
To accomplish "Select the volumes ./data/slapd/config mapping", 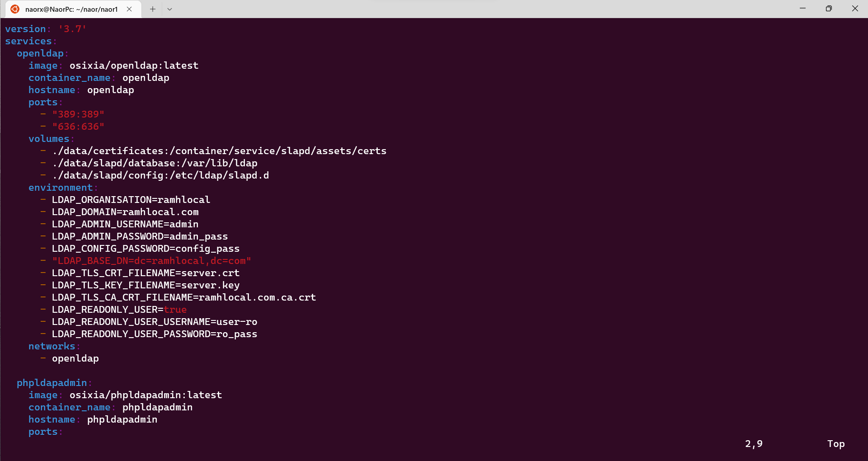I will tap(160, 175).
